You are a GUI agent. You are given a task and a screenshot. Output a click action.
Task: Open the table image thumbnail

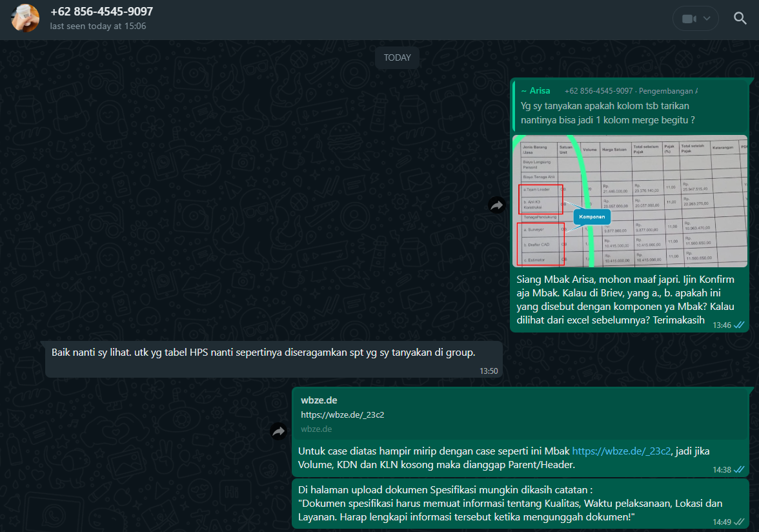[629, 201]
